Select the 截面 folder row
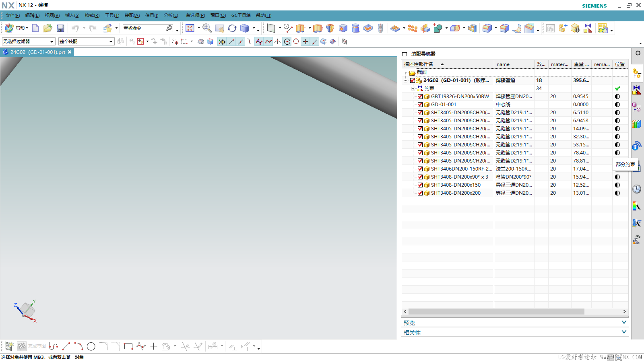This screenshot has width=644, height=362. (514, 72)
